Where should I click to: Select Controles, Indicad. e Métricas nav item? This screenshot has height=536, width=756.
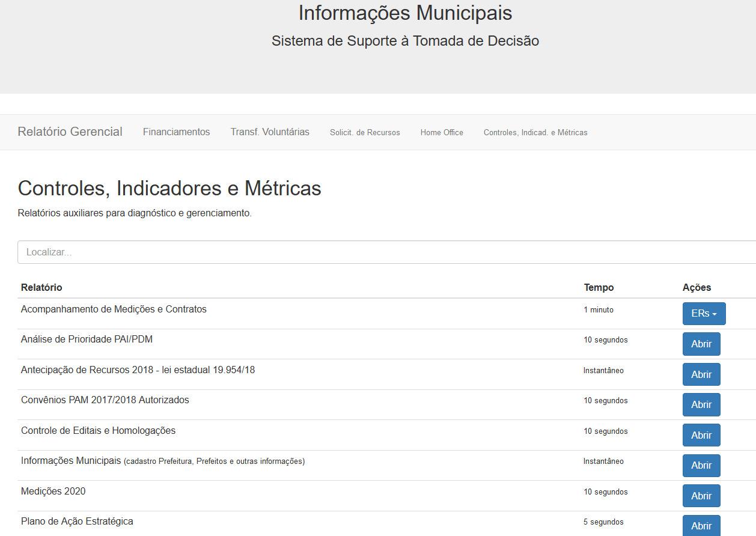pyautogui.click(x=535, y=132)
